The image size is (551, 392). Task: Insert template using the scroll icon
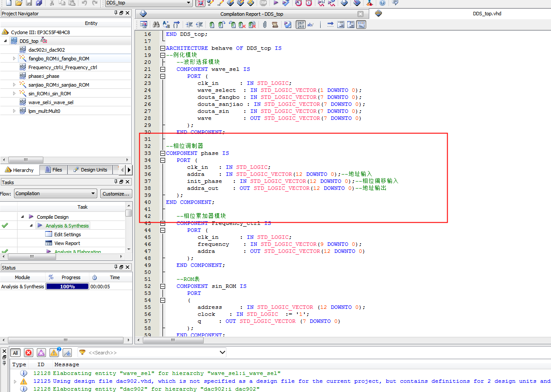click(275, 24)
